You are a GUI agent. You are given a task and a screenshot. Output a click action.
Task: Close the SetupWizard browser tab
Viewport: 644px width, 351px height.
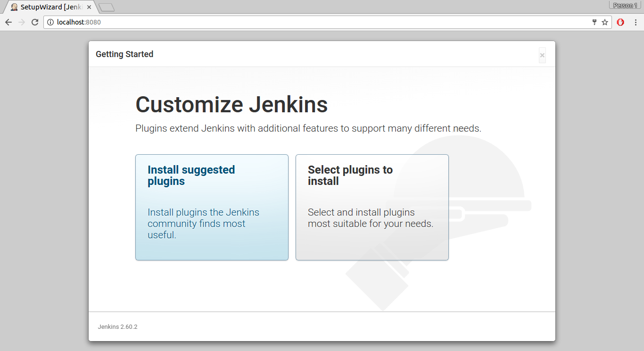click(89, 7)
